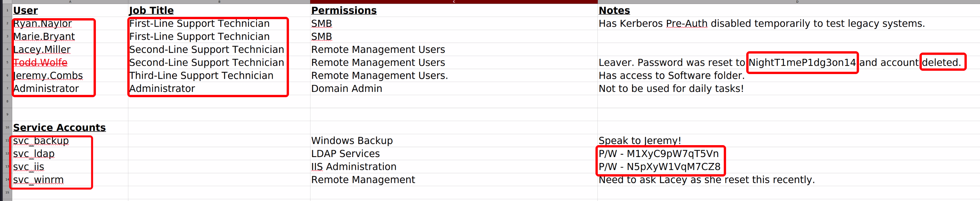Click the Kerberos Pre-Auth note cell
The height and width of the screenshot is (201, 980).
pos(761,23)
